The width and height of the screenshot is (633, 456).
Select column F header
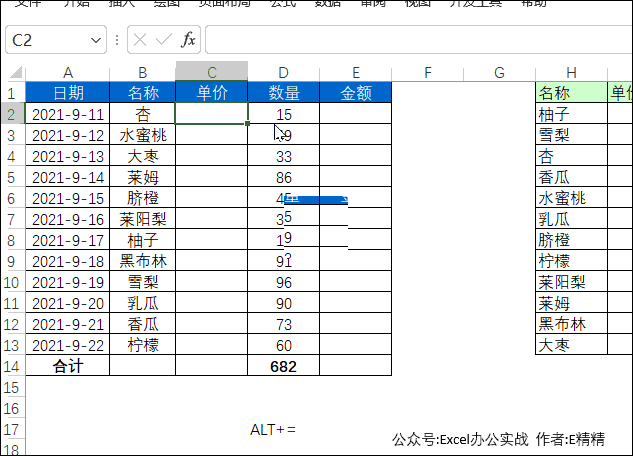(x=428, y=72)
